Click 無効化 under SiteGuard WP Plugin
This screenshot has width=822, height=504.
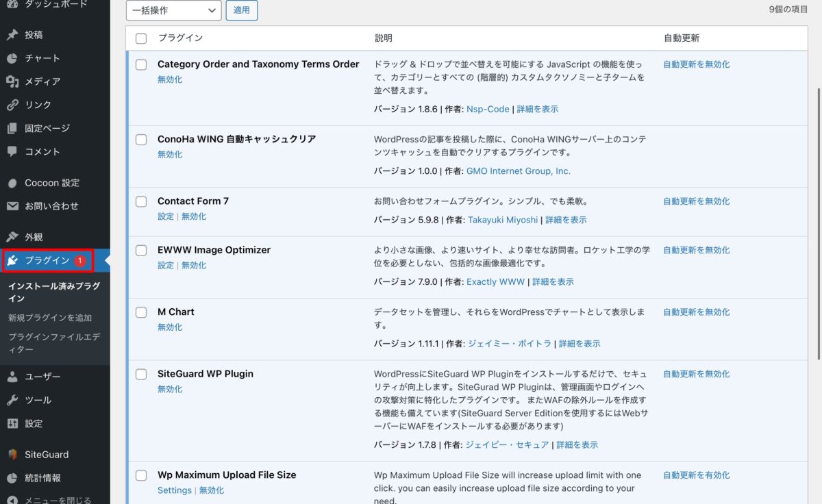coord(170,389)
